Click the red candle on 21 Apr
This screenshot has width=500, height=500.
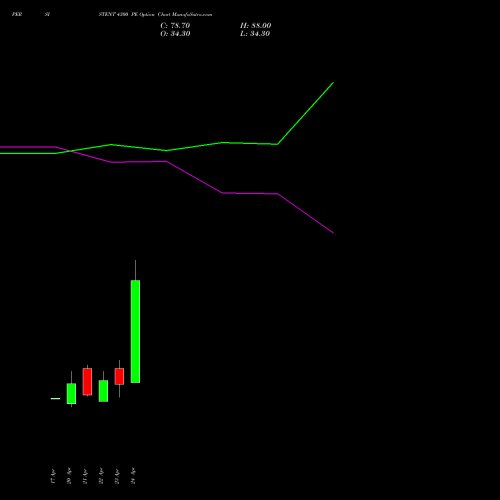click(87, 382)
